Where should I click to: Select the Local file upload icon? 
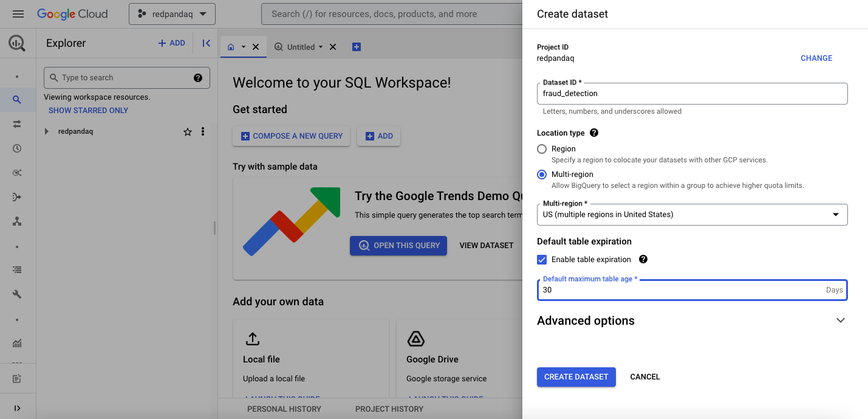252,339
